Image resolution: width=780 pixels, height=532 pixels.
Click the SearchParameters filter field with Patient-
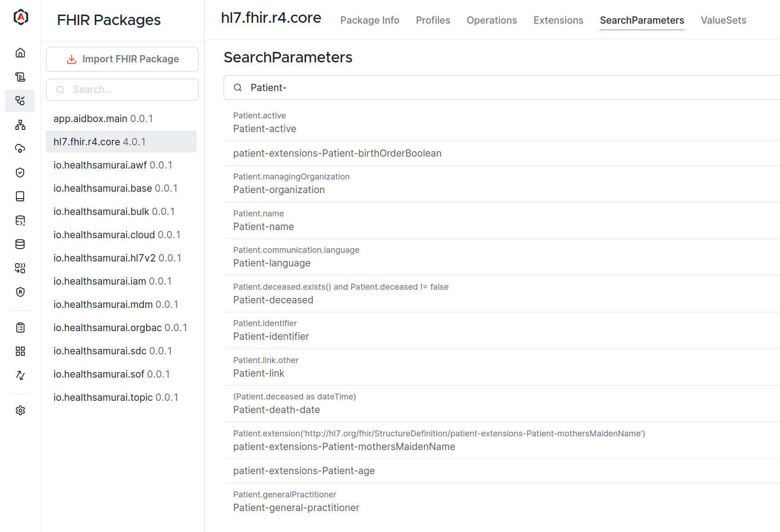[502, 87]
